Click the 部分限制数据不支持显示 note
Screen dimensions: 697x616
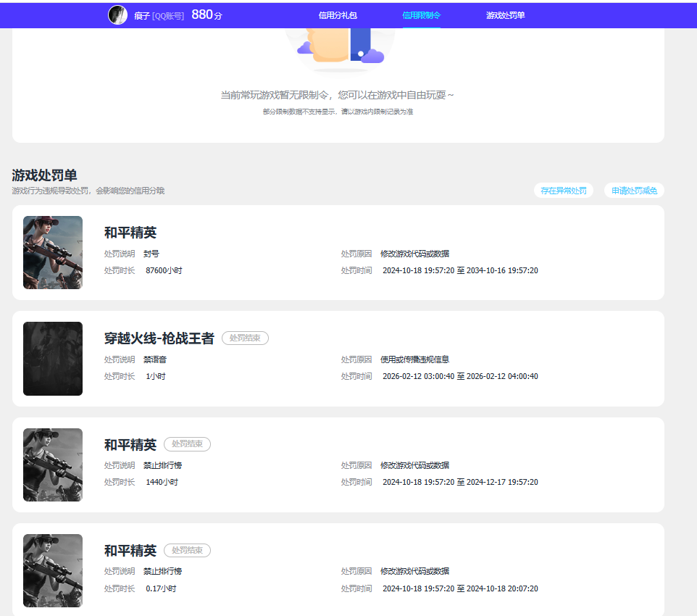point(338,112)
